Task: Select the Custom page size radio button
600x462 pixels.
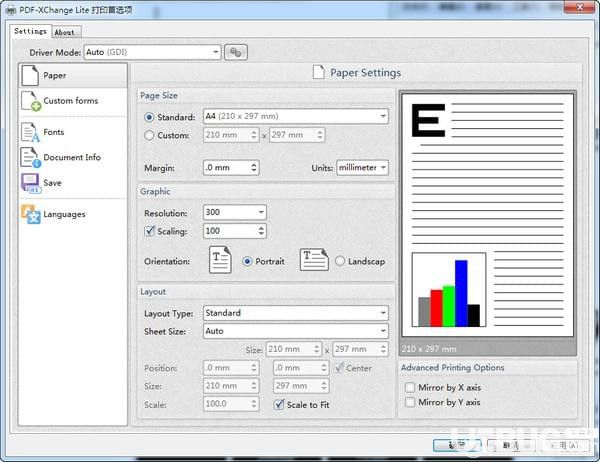Action: tap(149, 135)
